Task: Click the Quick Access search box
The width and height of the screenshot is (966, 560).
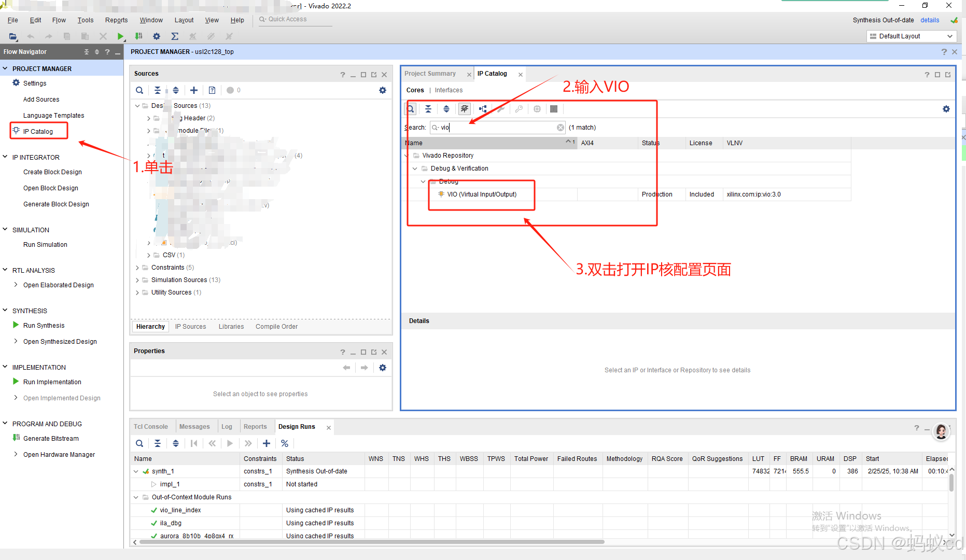Action: tap(294, 20)
